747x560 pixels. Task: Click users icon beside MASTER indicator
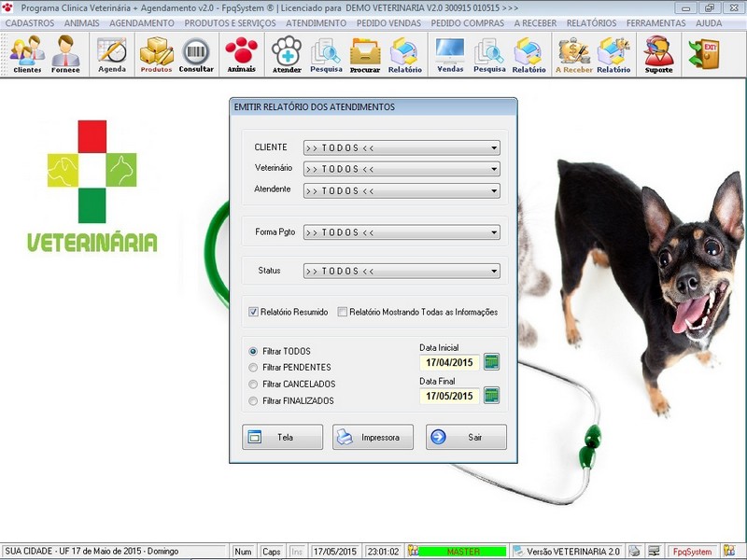click(413, 551)
